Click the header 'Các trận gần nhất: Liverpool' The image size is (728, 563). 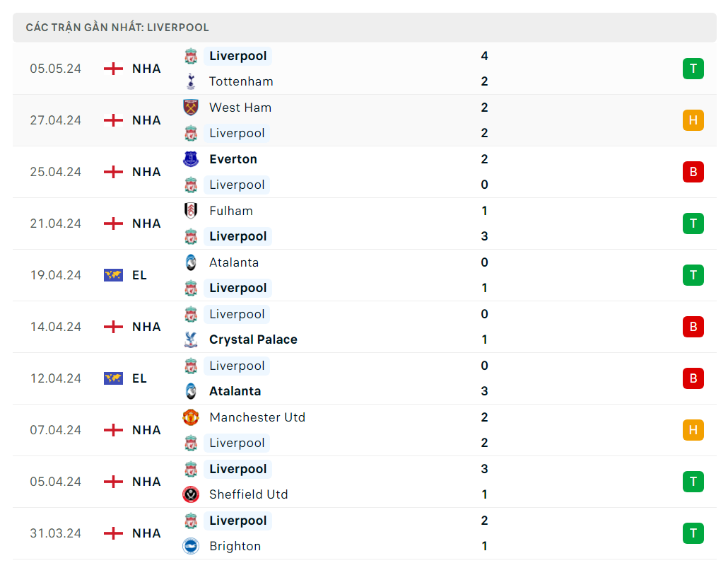117,28
